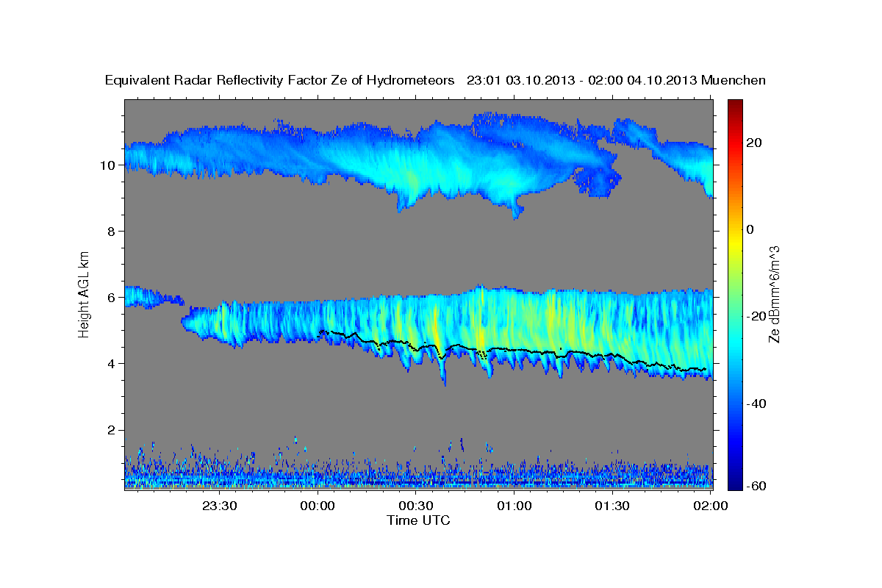Click the '00:30' time tick label
The width and height of the screenshot is (882, 588).
point(416,506)
